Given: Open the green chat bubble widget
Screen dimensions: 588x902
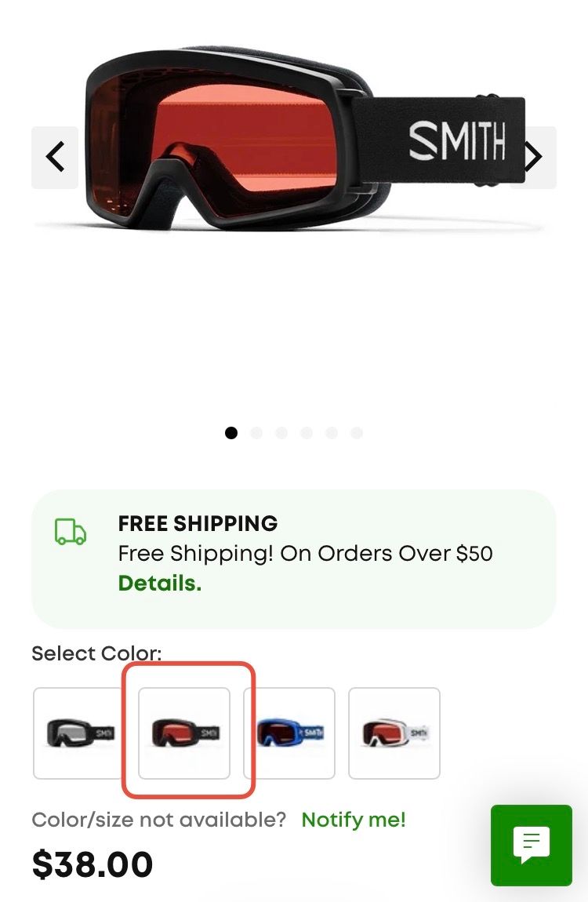Looking at the screenshot, I should point(531,845).
